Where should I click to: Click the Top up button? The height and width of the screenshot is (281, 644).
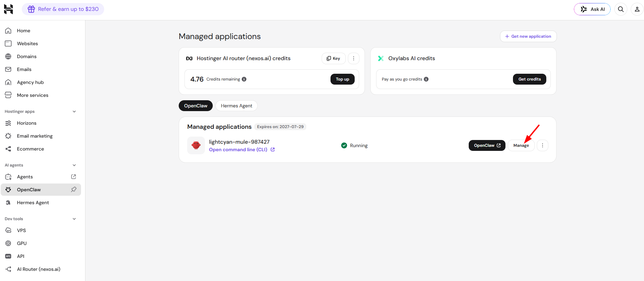pos(342,79)
